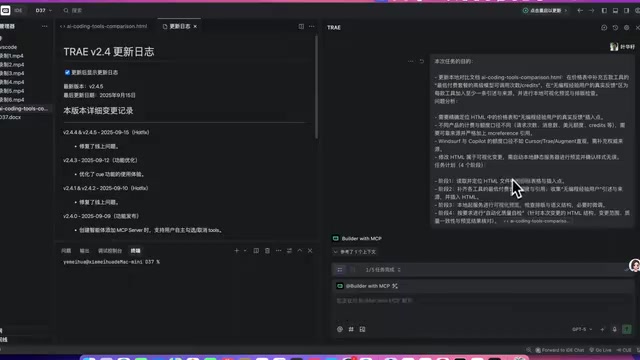640x360 pixels.
Task: Click the @Builder with MCP agent tag
Action: (x=367, y=286)
